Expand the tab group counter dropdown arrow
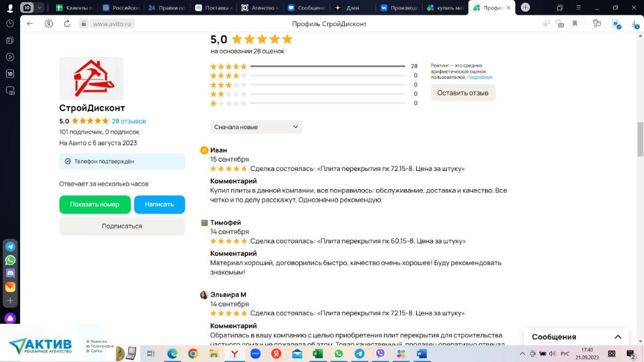Image resolution: width=644 pixels, height=362 pixels. (39, 8)
